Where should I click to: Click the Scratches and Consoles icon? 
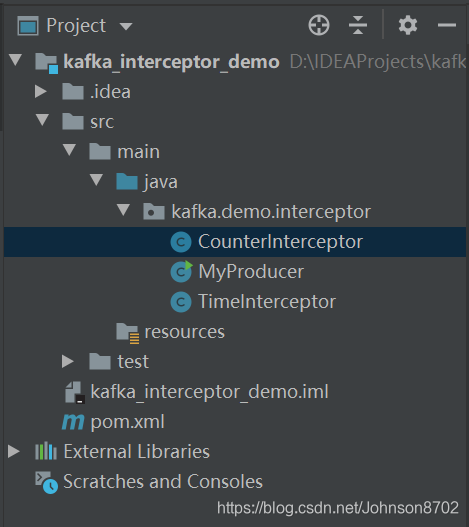point(46,483)
